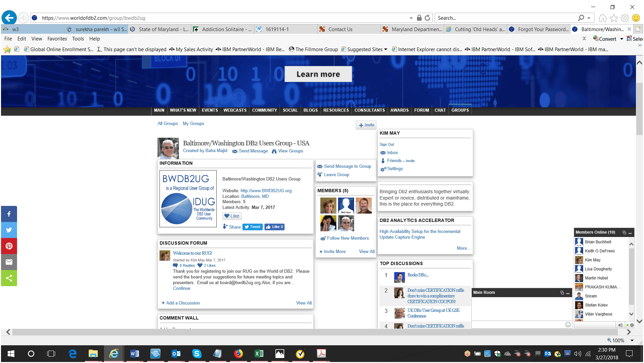This screenshot has height=363, width=644.
Task: Open the Favorites star icon in toolbar
Action: pyautogui.click(x=614, y=18)
